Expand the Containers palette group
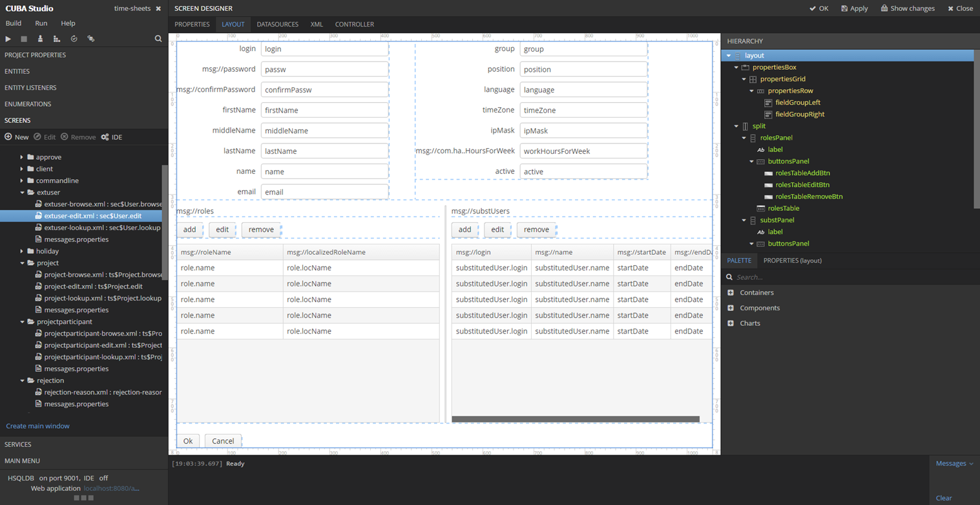The height and width of the screenshot is (505, 980). (731, 293)
